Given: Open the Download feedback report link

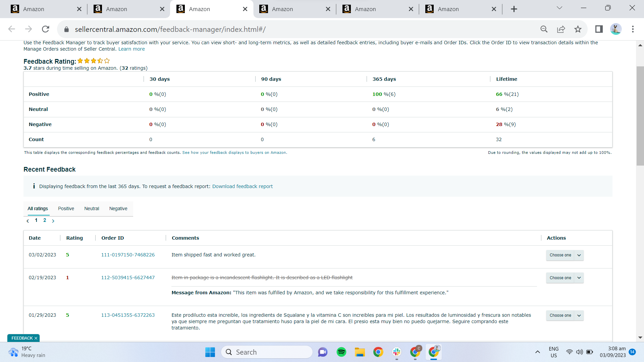Looking at the screenshot, I should click(x=243, y=186).
